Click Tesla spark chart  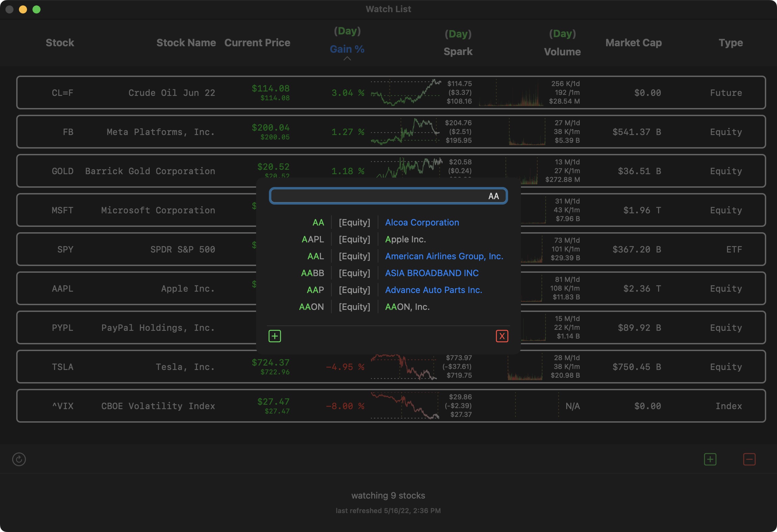404,367
